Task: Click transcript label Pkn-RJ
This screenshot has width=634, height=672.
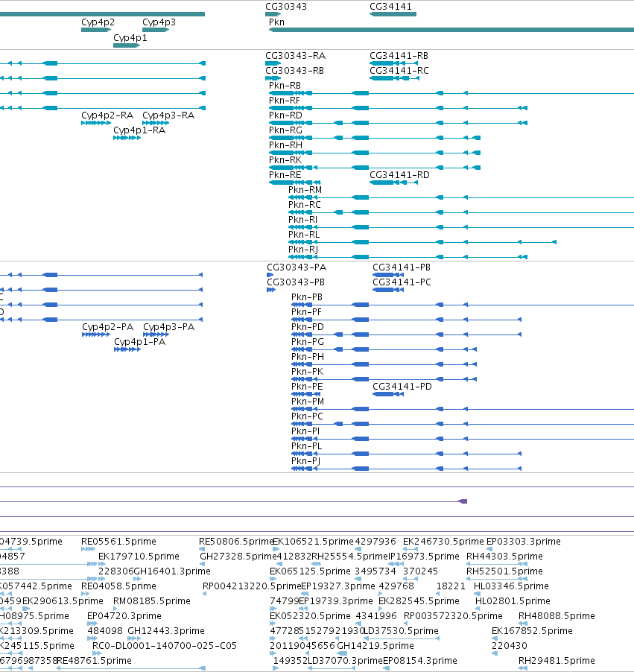Action: (x=303, y=250)
